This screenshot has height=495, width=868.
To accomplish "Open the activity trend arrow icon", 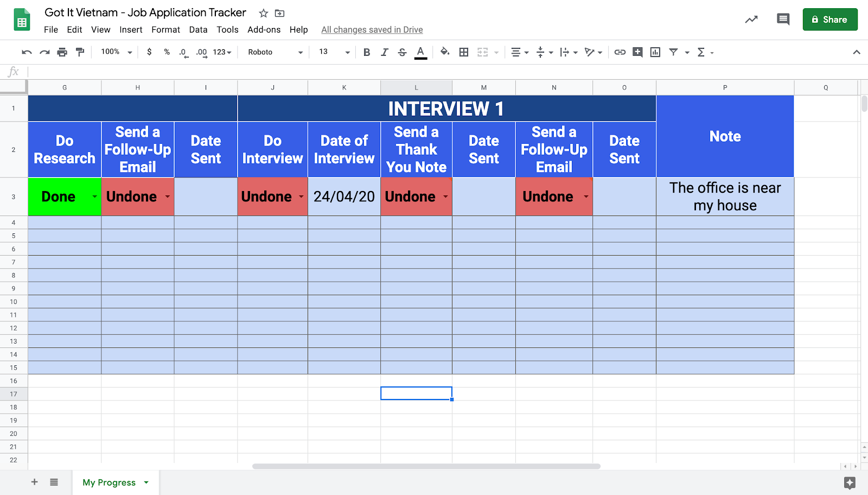I will tap(751, 20).
